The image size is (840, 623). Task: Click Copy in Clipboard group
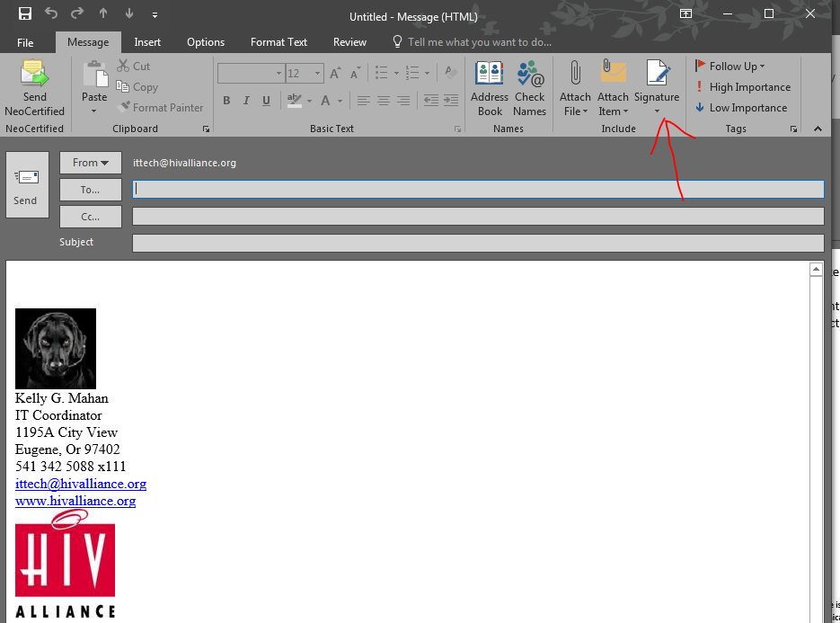coord(137,87)
